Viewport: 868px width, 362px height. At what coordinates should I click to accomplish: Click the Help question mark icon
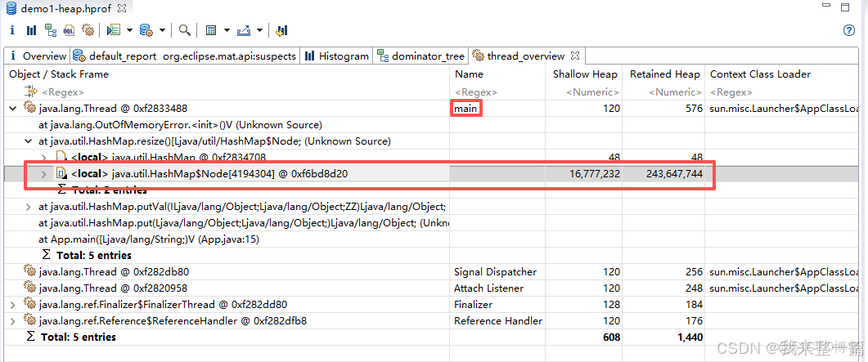(x=848, y=30)
